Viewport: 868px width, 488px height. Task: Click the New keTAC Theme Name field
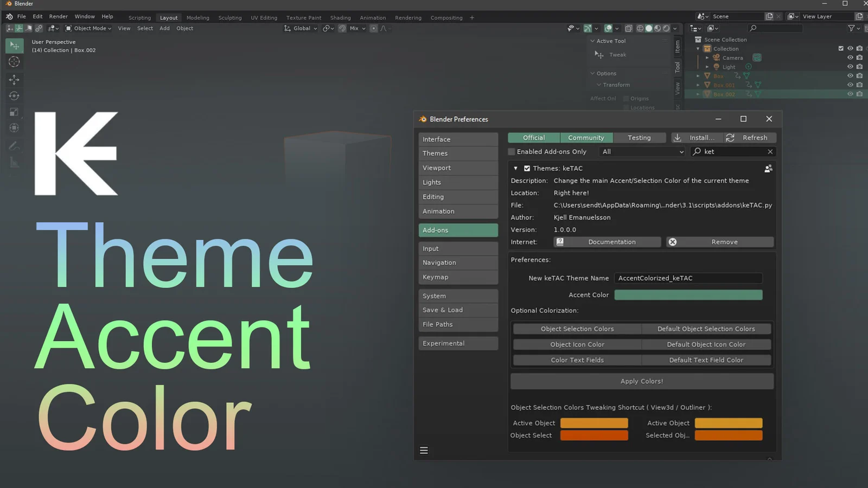(x=688, y=278)
